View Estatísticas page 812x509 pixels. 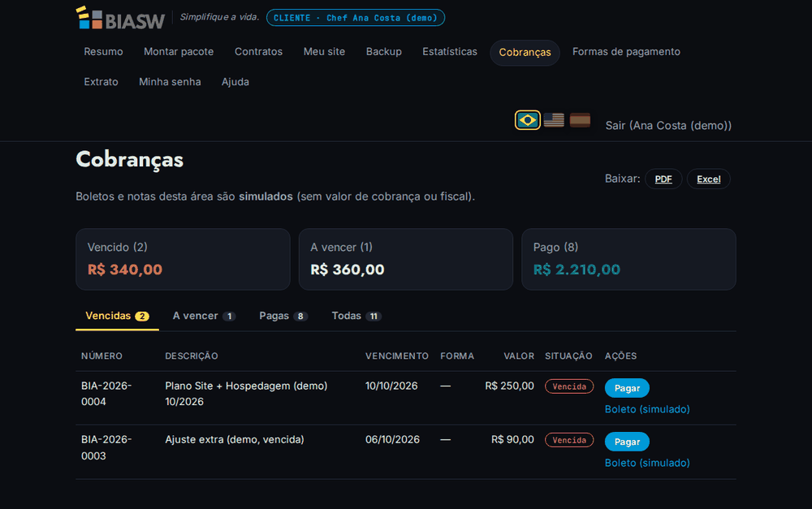450,52
